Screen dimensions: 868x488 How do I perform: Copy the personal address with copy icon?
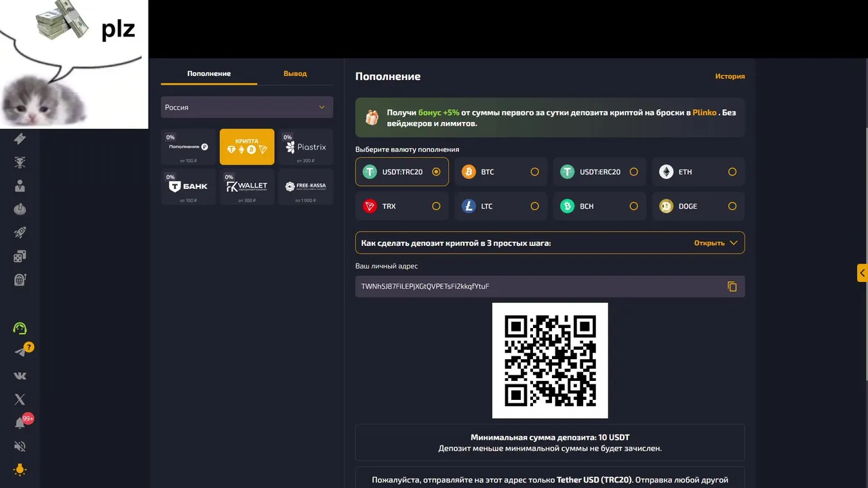click(x=732, y=287)
